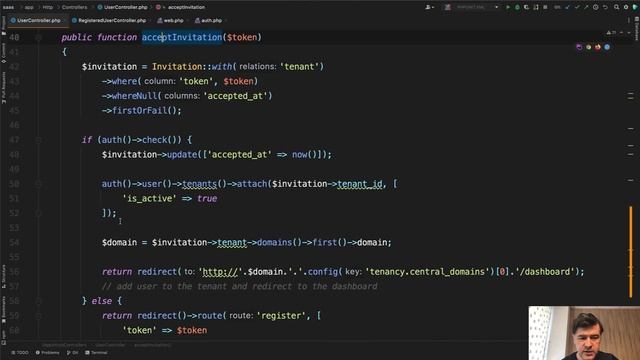Open the Git tool window
Image resolution: width=640 pixels, height=360 pixels.
click(x=72, y=353)
